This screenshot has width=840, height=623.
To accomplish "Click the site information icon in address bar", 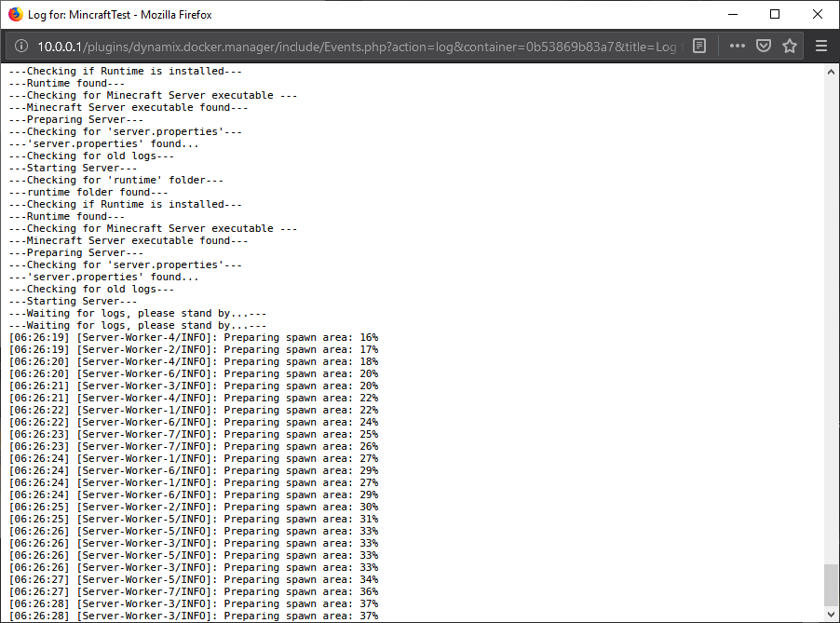I will pos(20,46).
